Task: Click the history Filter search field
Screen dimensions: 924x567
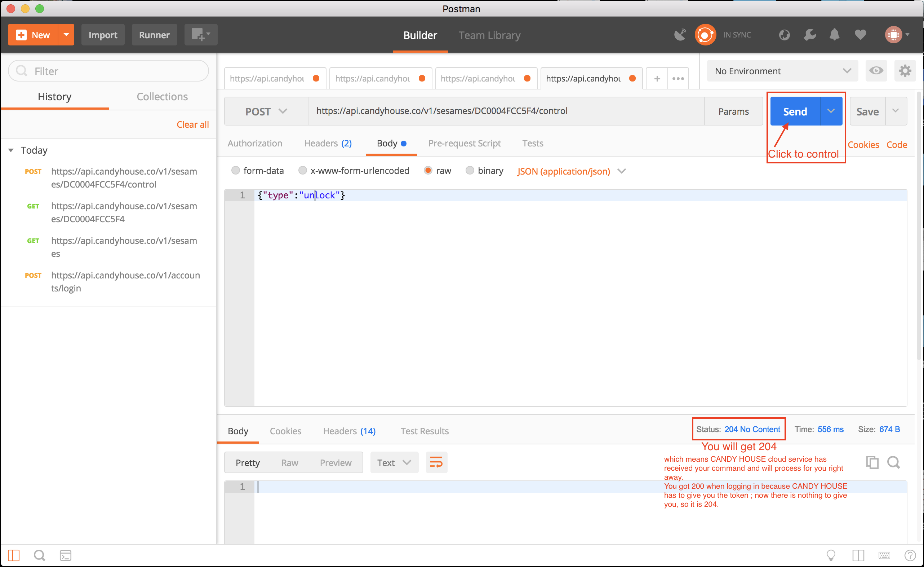Action: click(x=108, y=71)
